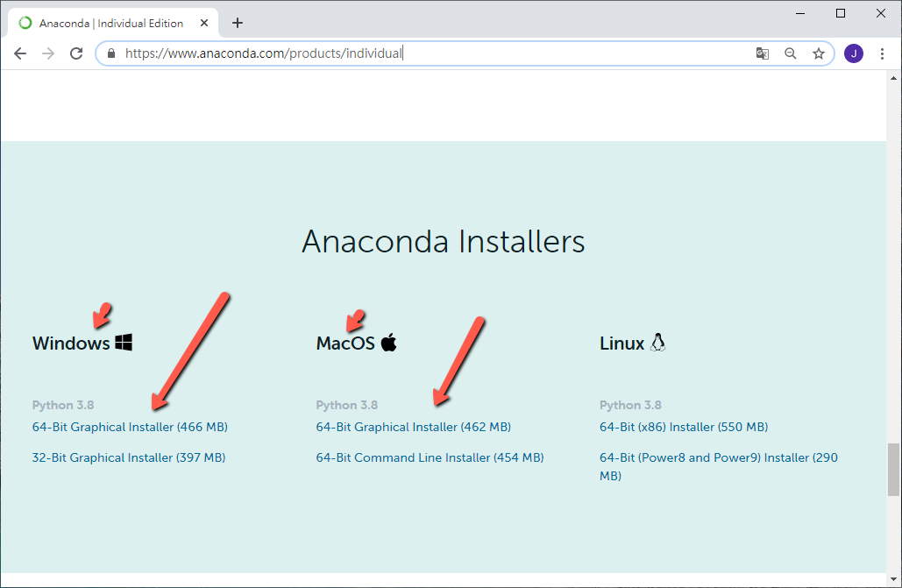
Task: Minimize the Chrome window
Action: [x=800, y=13]
